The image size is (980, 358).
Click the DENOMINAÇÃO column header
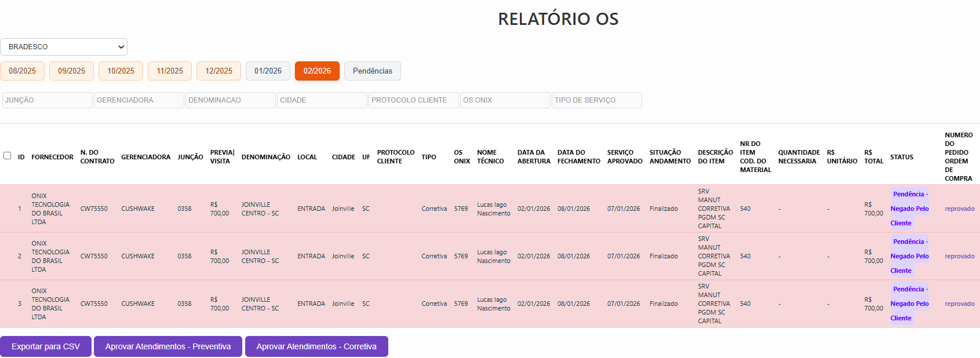click(x=266, y=157)
